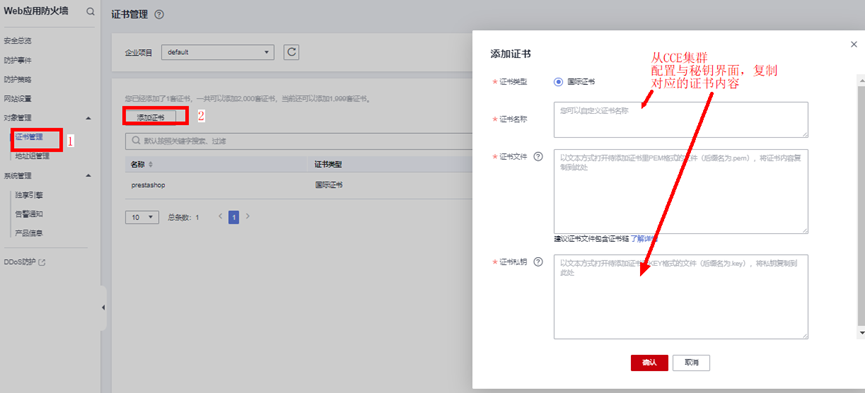The width and height of the screenshot is (865, 393).
Task: Click the 国际证书 cell in prestashop row
Action: coord(328,185)
